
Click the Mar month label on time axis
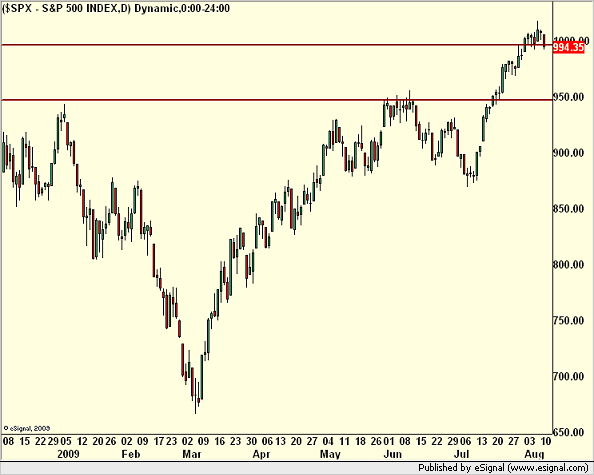(192, 453)
